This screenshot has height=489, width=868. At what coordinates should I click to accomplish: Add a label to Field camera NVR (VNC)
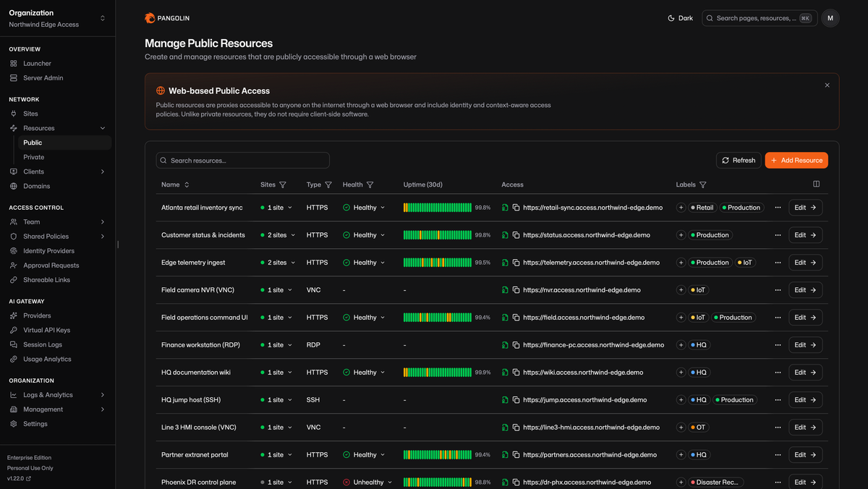pyautogui.click(x=681, y=290)
